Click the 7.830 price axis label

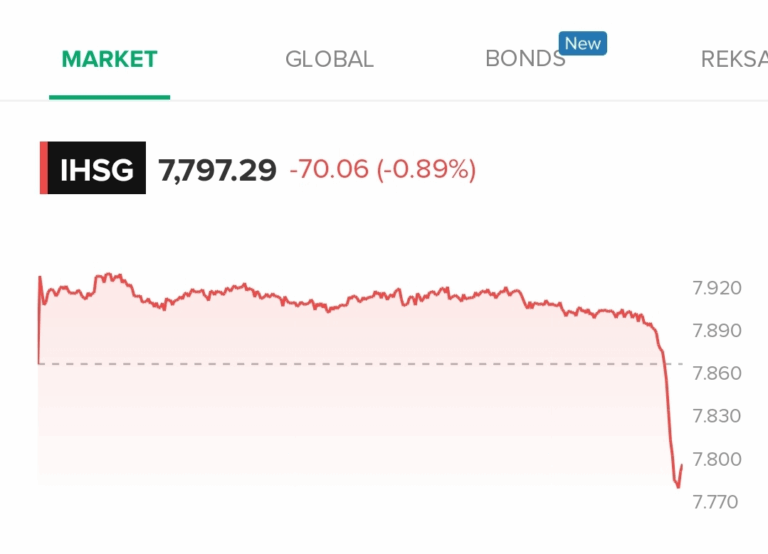(717, 416)
